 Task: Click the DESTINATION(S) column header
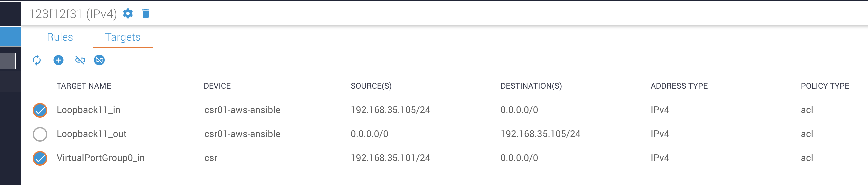click(x=531, y=86)
